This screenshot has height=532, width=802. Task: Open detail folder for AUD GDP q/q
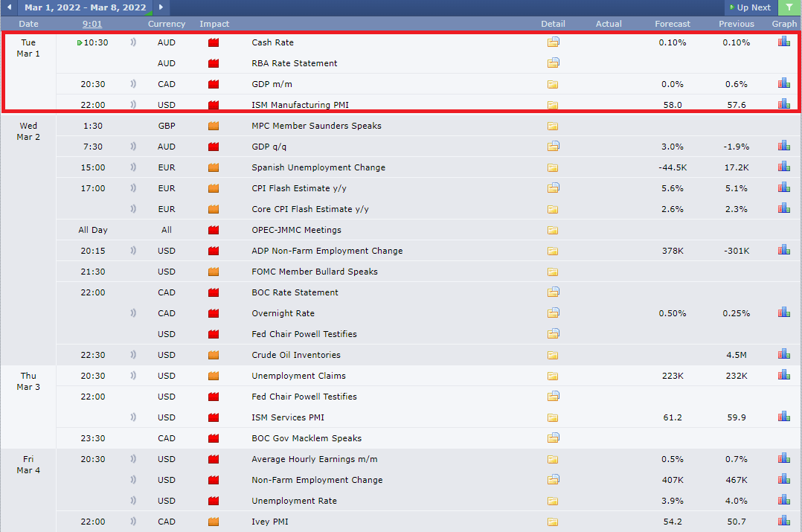[x=553, y=147]
